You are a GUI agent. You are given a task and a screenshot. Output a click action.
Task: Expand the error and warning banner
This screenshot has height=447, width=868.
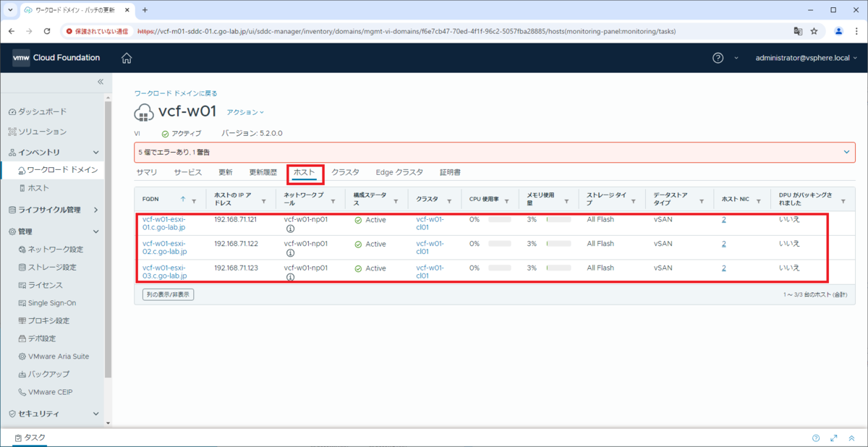coord(847,152)
